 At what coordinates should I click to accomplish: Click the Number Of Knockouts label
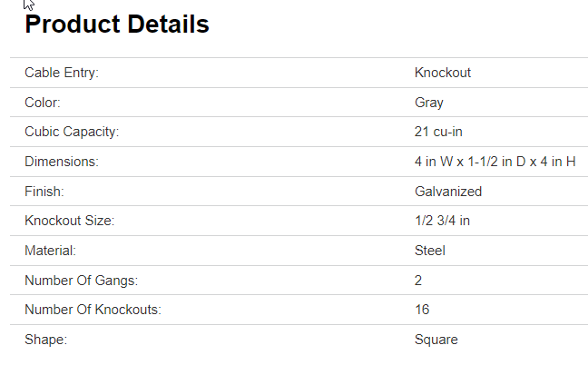93,310
